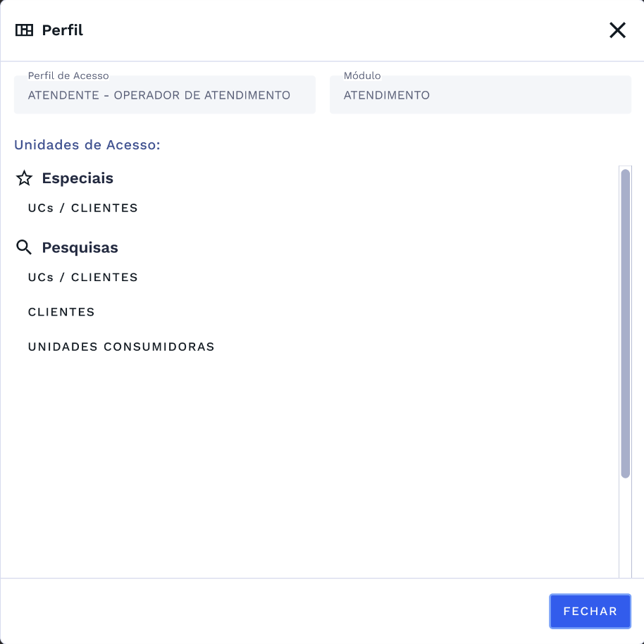Expand the Pesquisas section
This screenshot has height=644, width=644.
point(80,247)
